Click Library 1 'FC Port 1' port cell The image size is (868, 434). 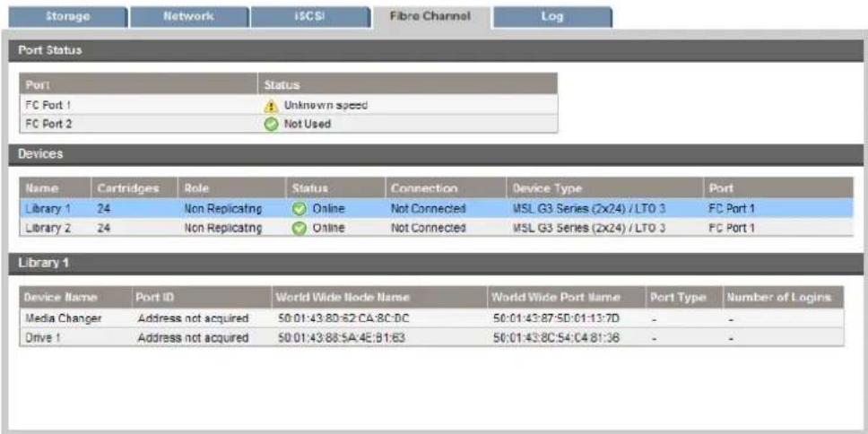coord(732,209)
